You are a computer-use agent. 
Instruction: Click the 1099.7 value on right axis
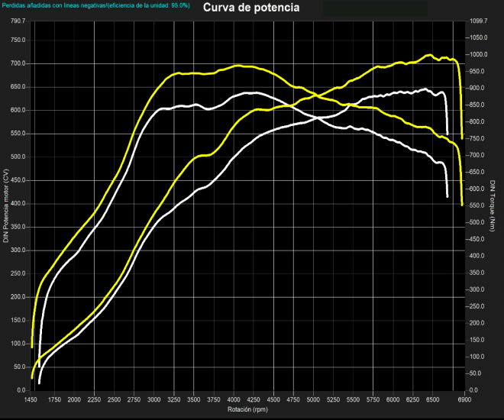pos(478,21)
